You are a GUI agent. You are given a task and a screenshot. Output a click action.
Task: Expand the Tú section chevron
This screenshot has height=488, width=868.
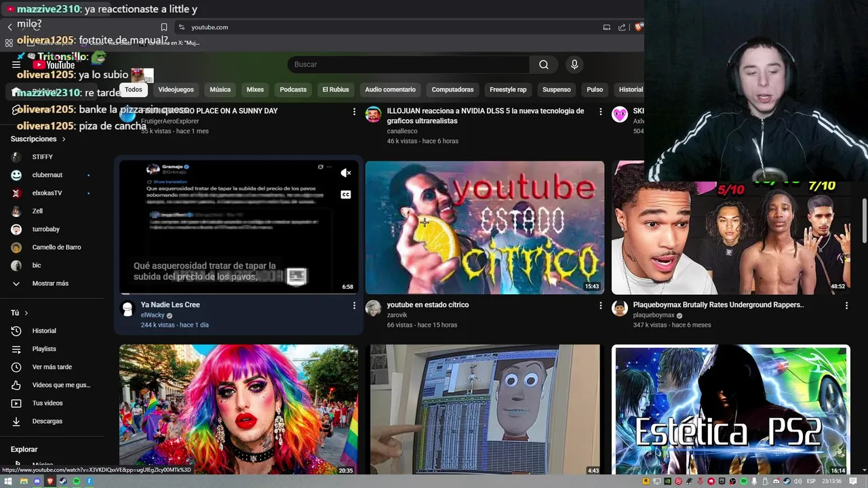tap(26, 313)
